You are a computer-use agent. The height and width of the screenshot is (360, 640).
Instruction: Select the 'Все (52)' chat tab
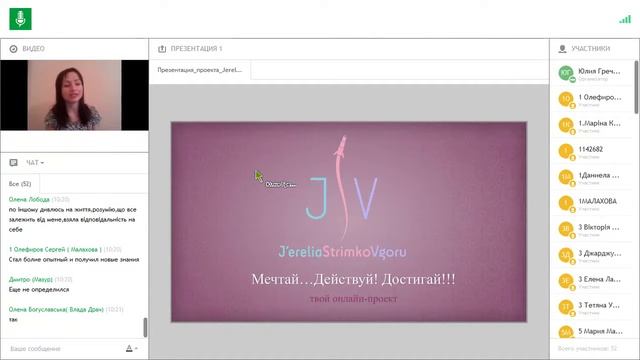(x=20, y=184)
